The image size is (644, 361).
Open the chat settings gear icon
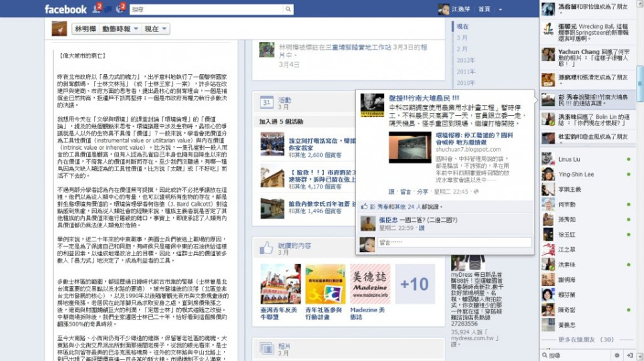(617, 356)
